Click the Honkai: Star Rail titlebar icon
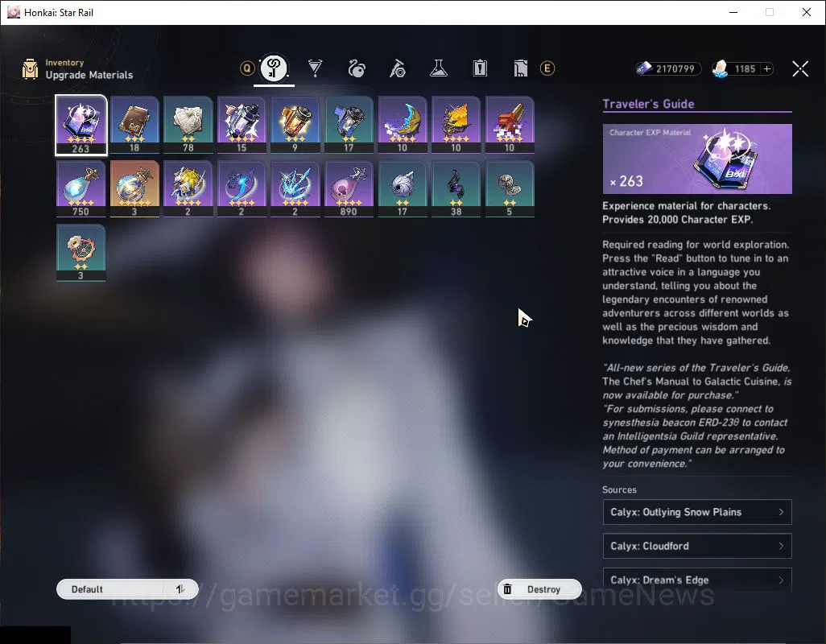826x644 pixels. [x=13, y=12]
